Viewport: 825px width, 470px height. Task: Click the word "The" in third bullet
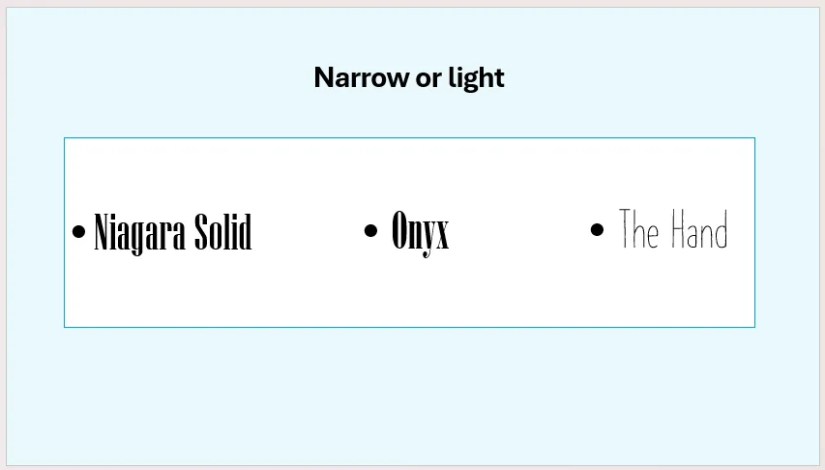[x=638, y=228]
